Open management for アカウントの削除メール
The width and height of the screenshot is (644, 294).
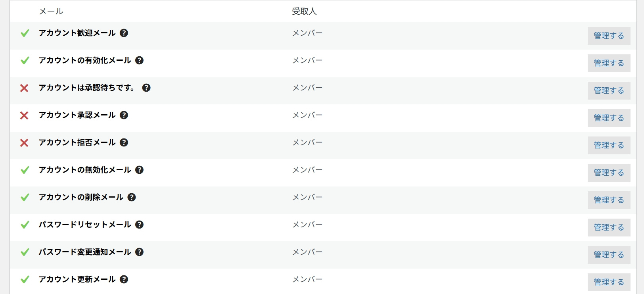pos(609,200)
